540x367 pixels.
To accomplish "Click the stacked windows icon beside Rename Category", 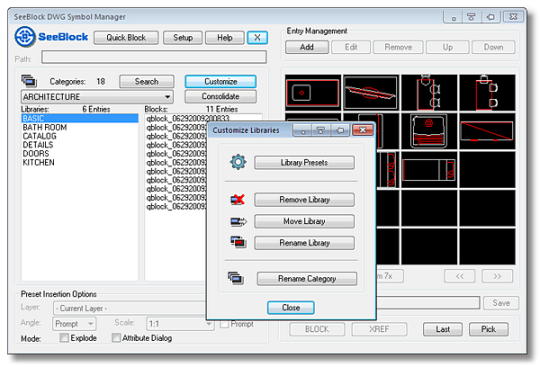I will point(236,278).
